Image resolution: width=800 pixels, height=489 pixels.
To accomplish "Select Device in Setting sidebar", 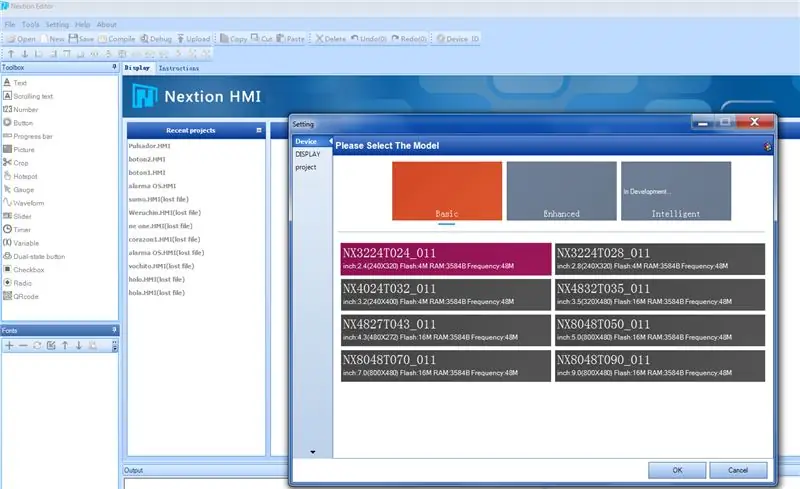I will pyautogui.click(x=312, y=141).
